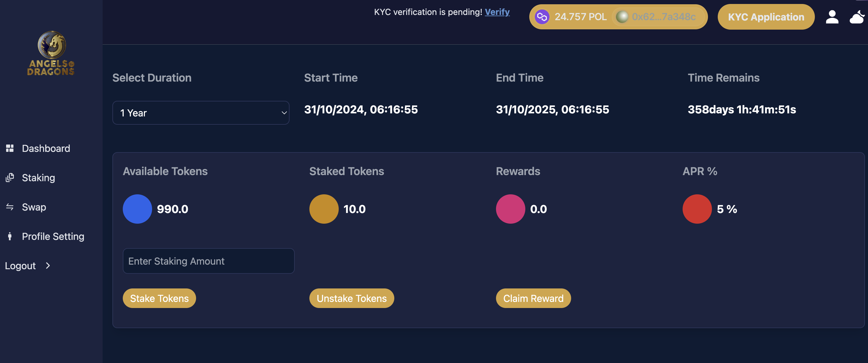The width and height of the screenshot is (868, 363).
Task: Expand the Logout chevron arrow
Action: click(48, 266)
